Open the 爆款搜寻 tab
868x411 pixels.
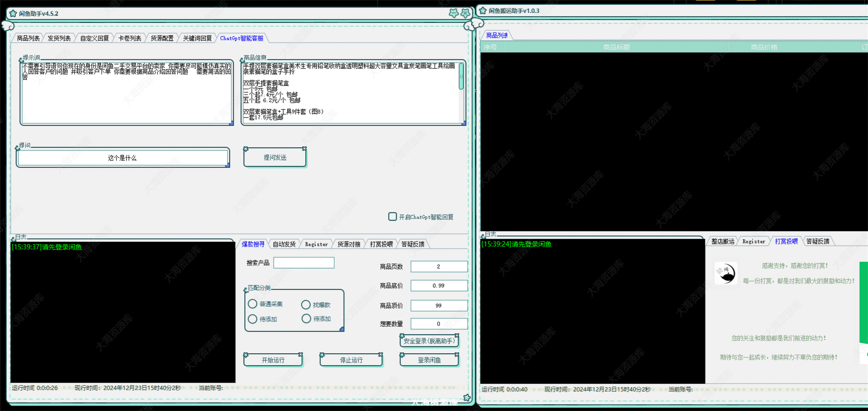point(253,244)
